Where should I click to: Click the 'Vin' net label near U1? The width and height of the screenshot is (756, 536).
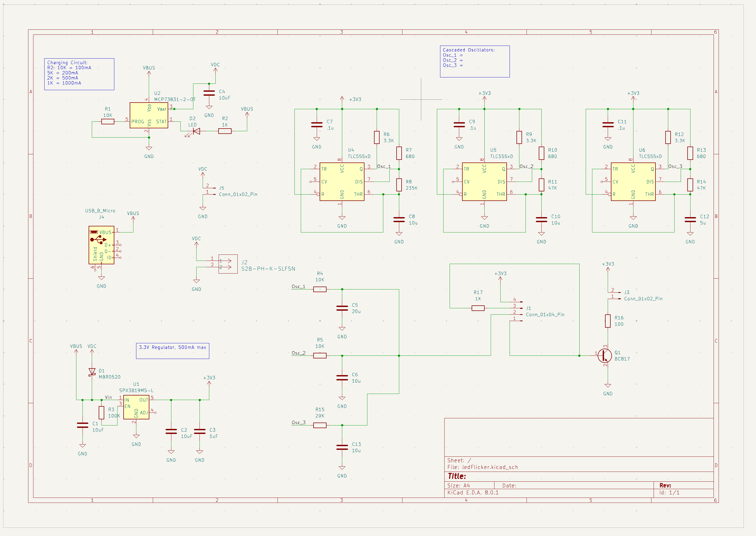coord(108,397)
